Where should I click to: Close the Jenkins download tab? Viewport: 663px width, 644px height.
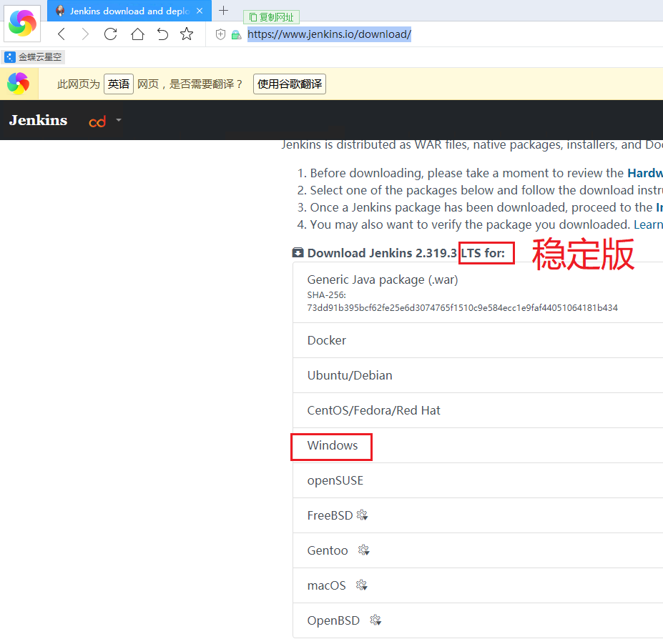point(200,11)
